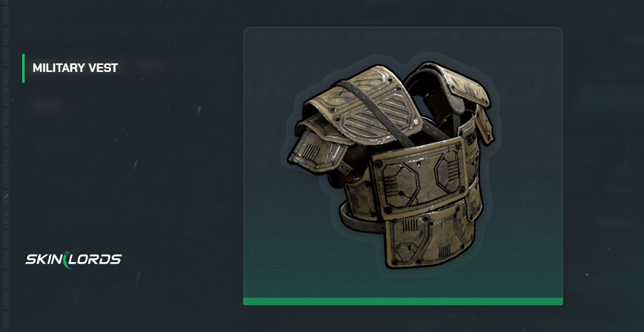The width and height of the screenshot is (644, 332).
Task: Click the blurred red button below the title
Action: pyautogui.click(x=48, y=106)
